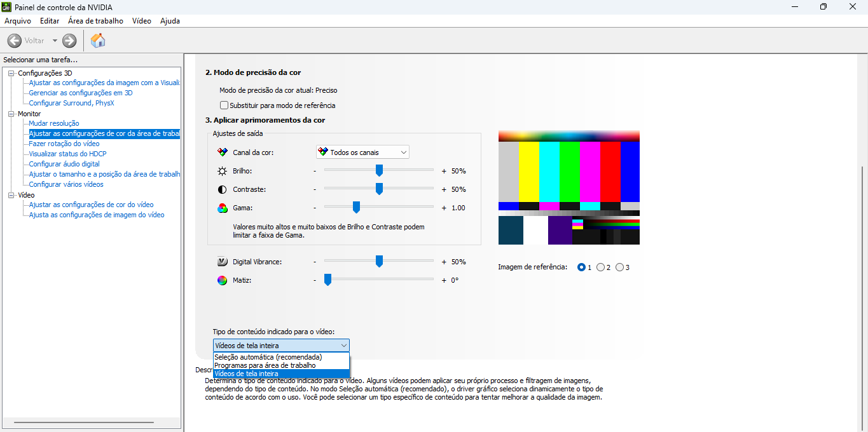Click the 'Modo de precisão da cor atual: Preciso' text
The height and width of the screenshot is (432, 868).
point(279,90)
